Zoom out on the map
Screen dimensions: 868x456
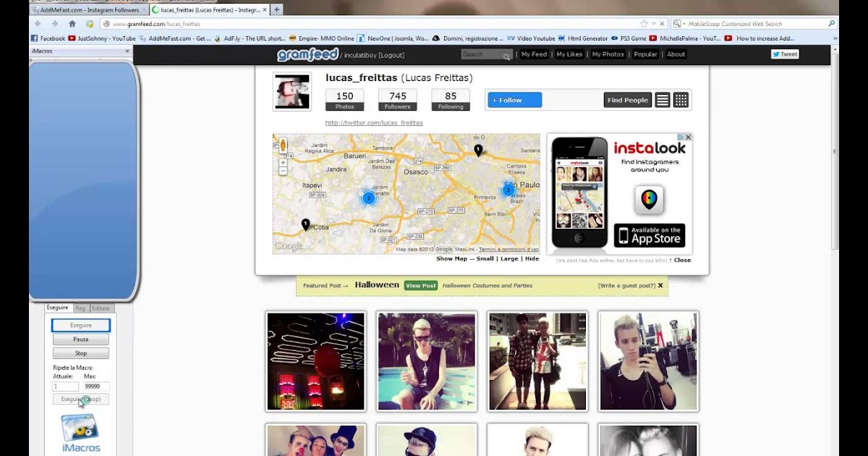pyautogui.click(x=283, y=172)
